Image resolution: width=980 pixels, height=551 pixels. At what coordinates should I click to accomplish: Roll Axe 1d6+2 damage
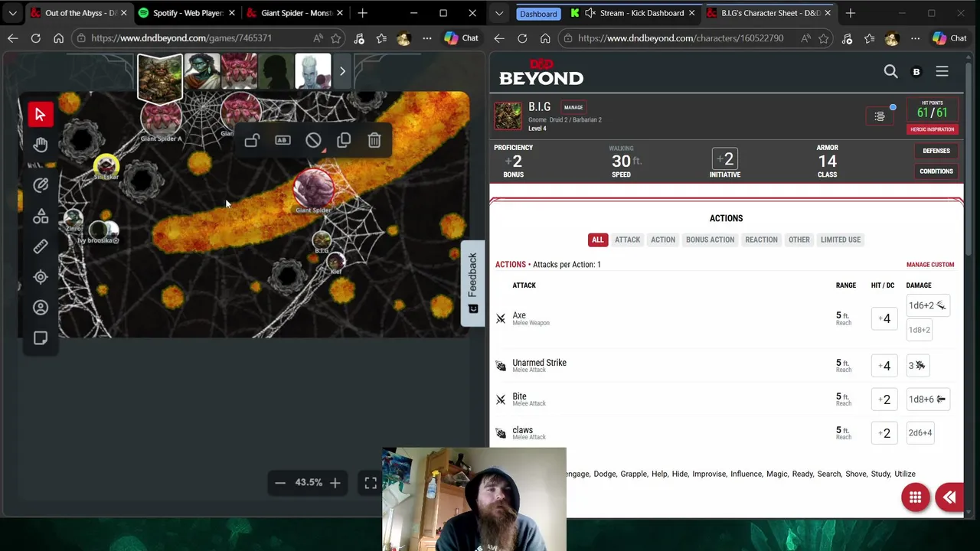tap(926, 305)
